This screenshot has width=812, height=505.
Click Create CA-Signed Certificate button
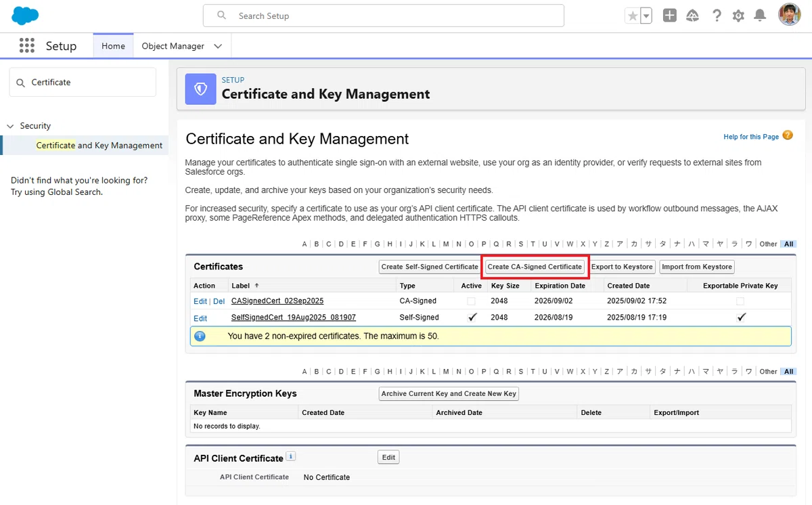pos(535,267)
